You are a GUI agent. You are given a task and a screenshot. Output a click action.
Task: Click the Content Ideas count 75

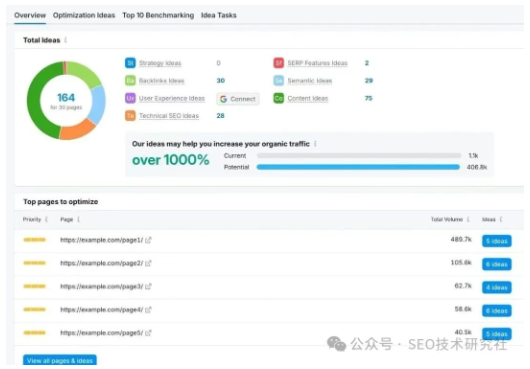click(x=368, y=98)
